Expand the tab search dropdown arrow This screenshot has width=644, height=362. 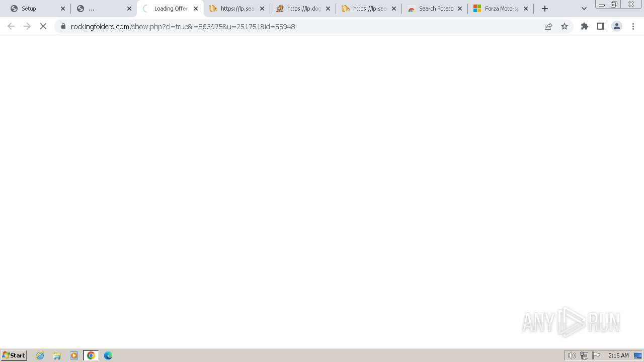(x=584, y=9)
